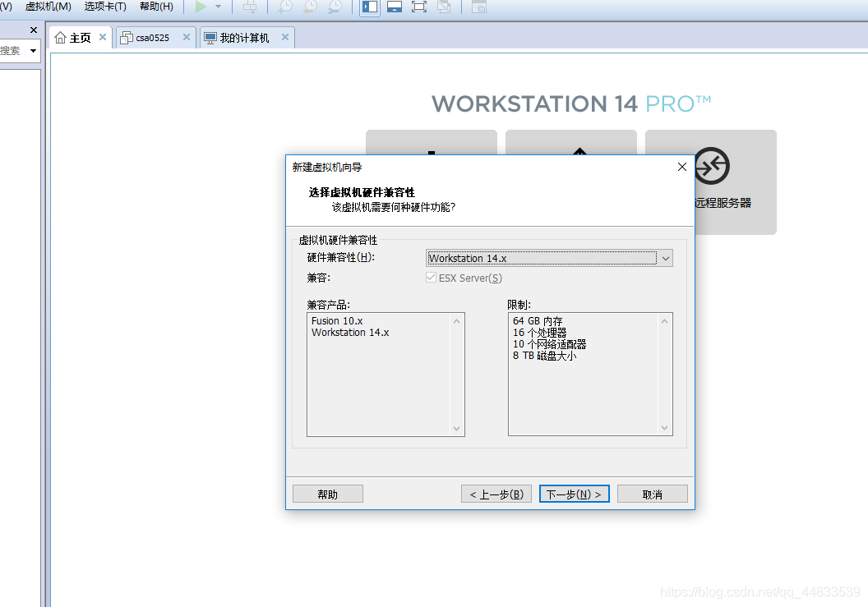This screenshot has width=868, height=607.
Task: Toggle the library sidebar view icon
Action: 370,7
